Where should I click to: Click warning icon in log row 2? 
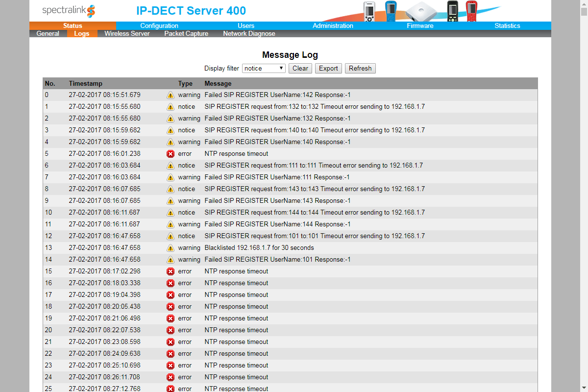171,119
